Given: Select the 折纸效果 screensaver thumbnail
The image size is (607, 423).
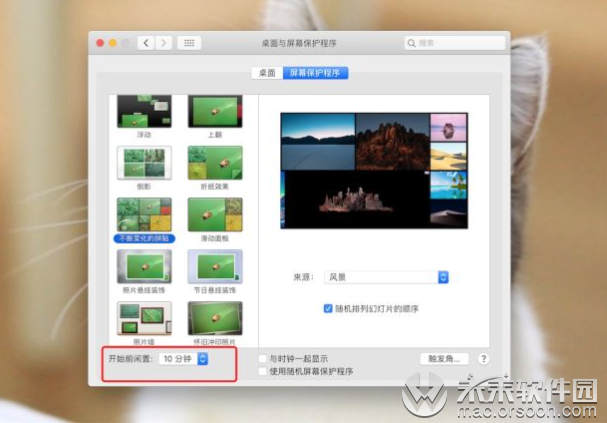Looking at the screenshot, I should point(215,163).
